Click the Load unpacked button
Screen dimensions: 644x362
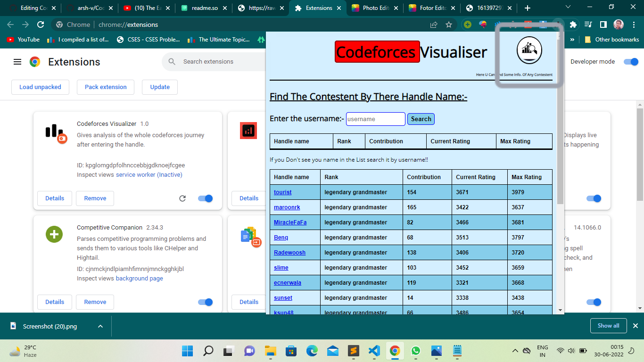pyautogui.click(x=40, y=87)
